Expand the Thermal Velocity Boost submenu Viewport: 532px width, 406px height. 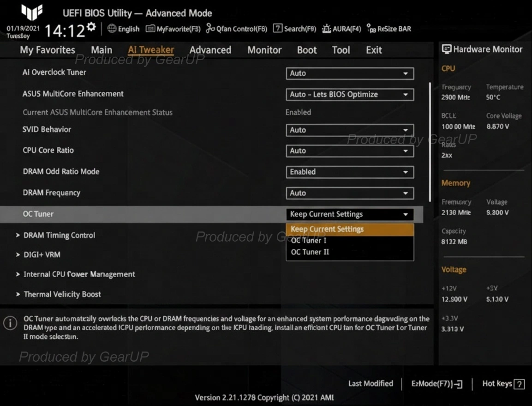pos(58,294)
